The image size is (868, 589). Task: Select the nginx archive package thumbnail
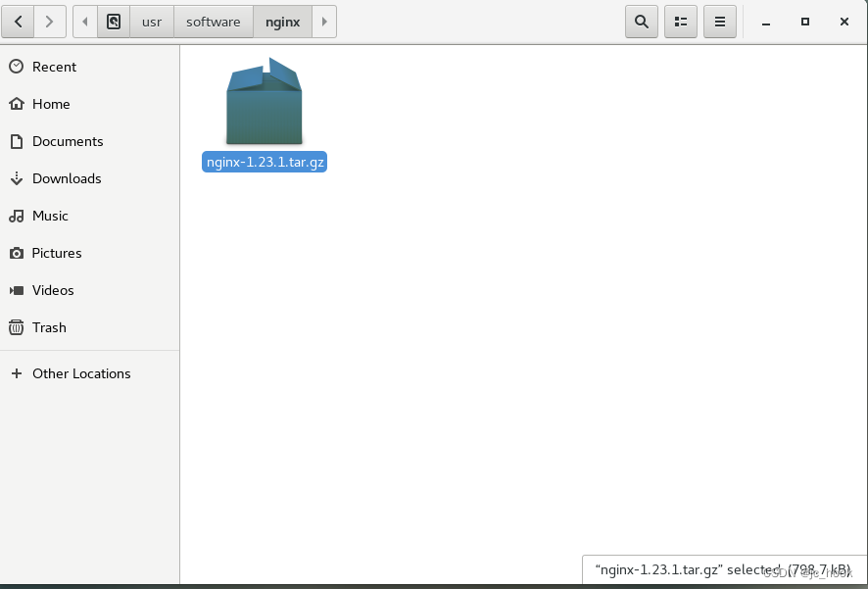pyautogui.click(x=265, y=101)
